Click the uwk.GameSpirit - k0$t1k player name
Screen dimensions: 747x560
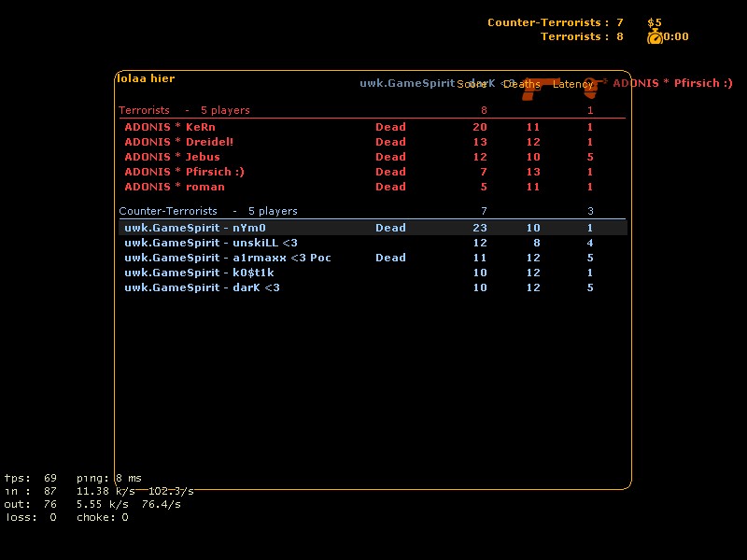click(199, 273)
